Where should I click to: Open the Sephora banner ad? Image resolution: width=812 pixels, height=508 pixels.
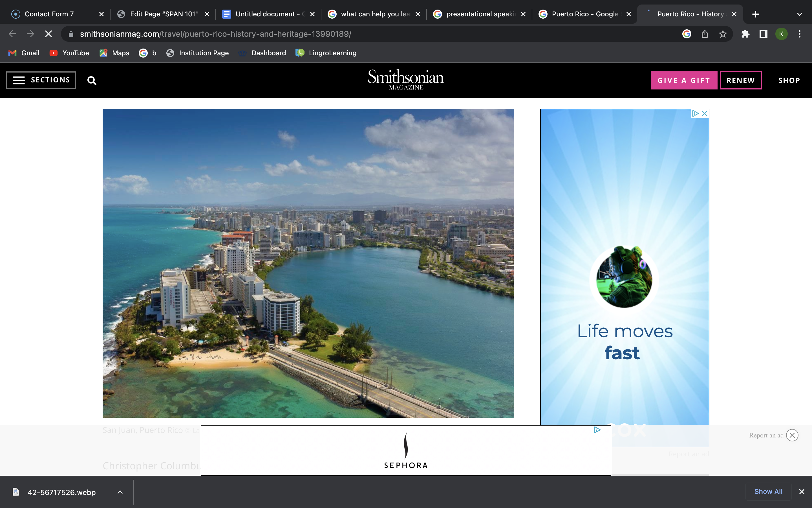[x=406, y=450]
